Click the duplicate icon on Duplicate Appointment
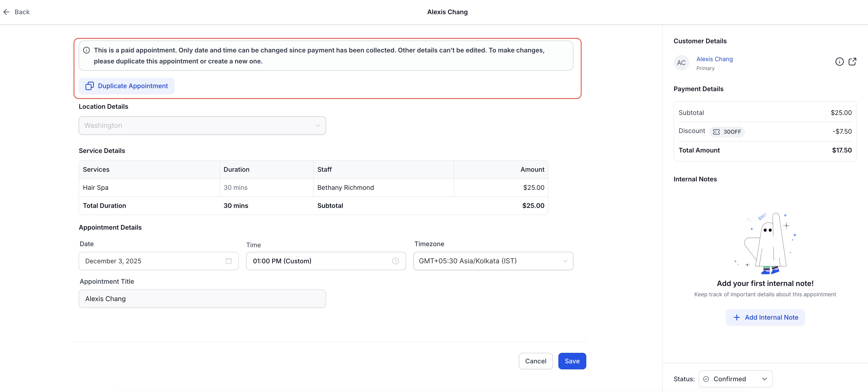868x392 pixels. click(89, 86)
